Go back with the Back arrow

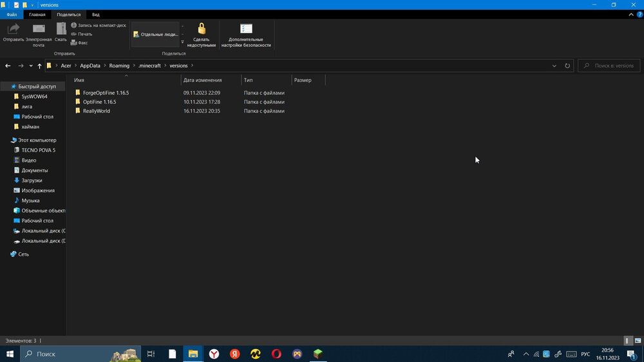(x=8, y=66)
